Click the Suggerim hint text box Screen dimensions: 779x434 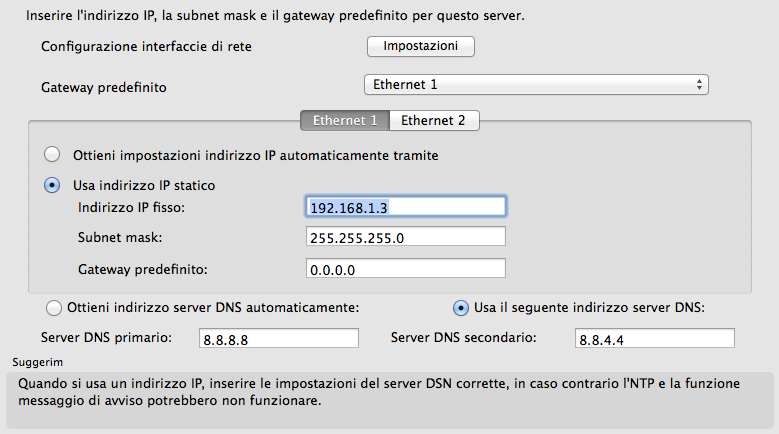389,399
